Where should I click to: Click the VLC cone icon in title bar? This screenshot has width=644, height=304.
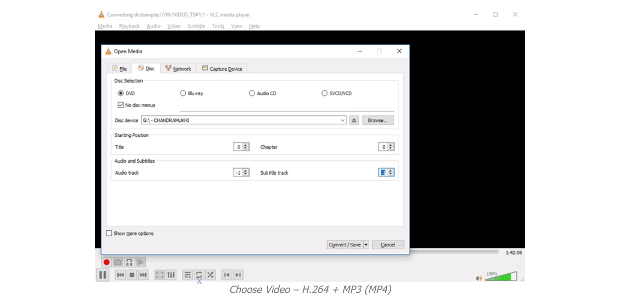102,14
